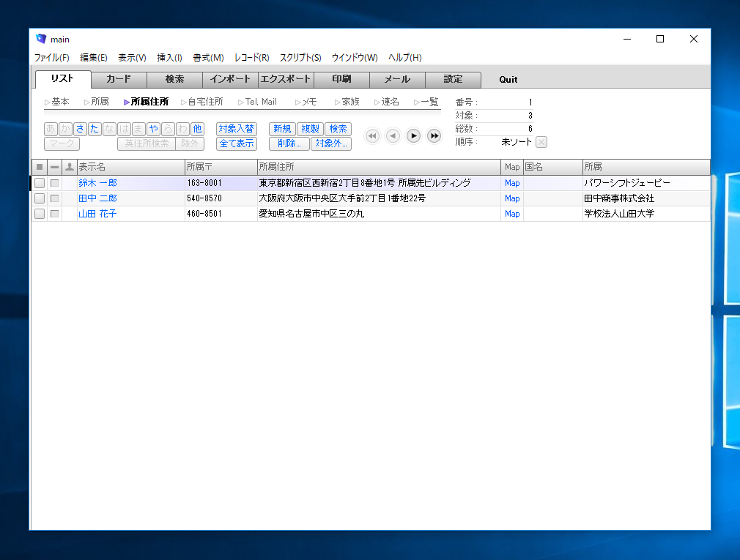740x560 pixels.
Task: Jump to the last record arrow
Action: 434,135
